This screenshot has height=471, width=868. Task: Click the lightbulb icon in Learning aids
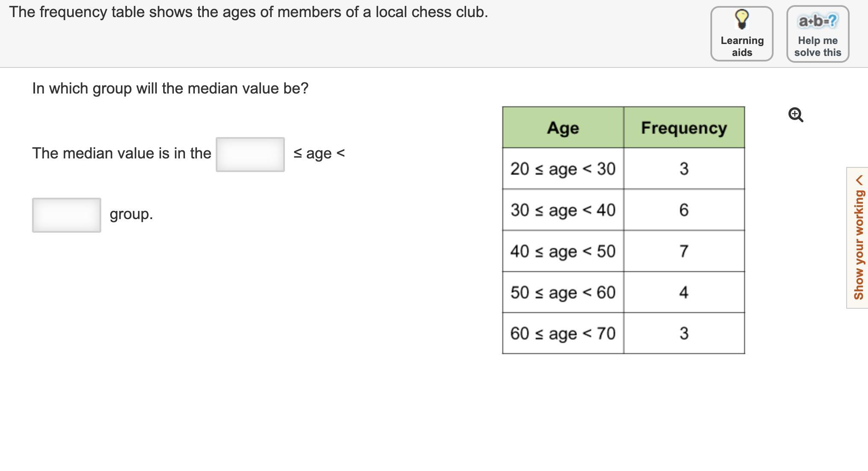742,19
